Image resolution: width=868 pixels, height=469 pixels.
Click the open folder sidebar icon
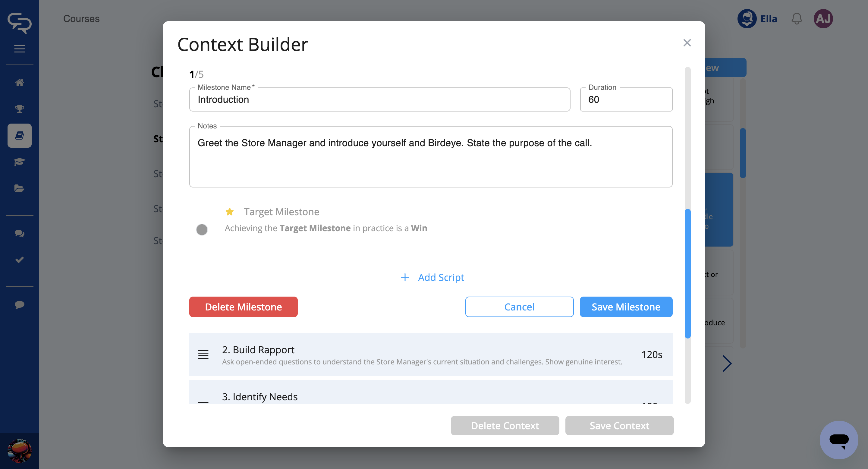coord(20,188)
